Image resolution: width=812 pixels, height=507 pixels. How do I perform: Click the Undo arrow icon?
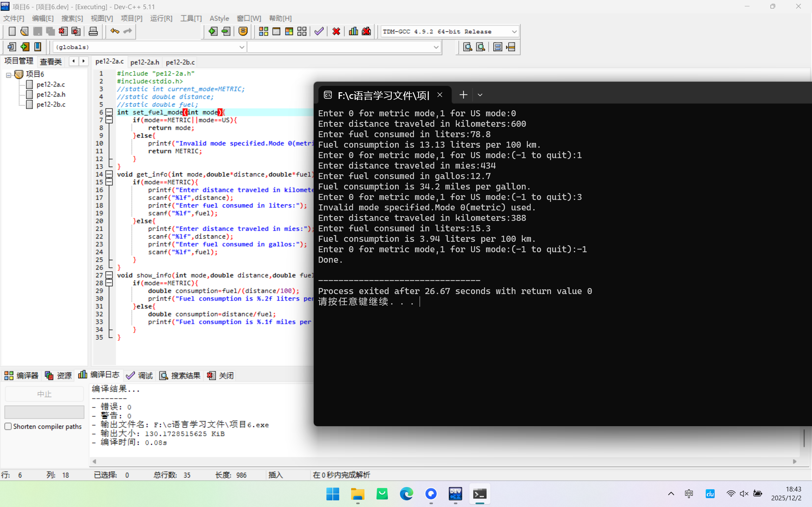click(x=115, y=31)
